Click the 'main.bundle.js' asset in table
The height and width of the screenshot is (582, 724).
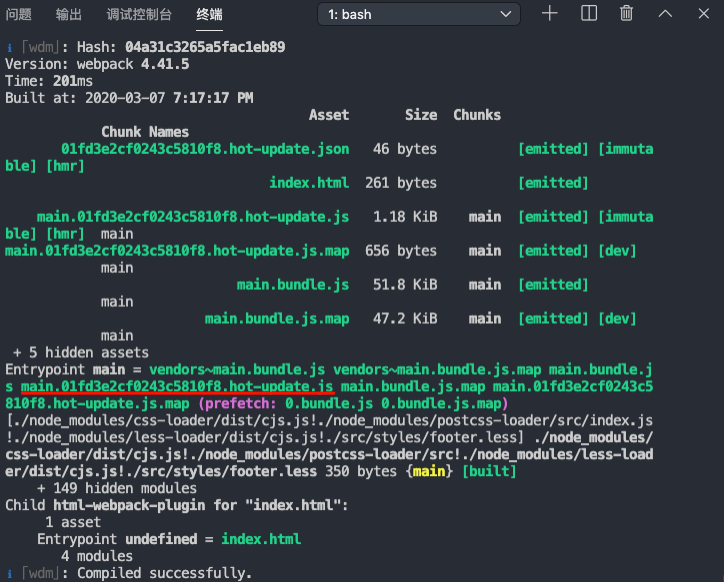pyautogui.click(x=293, y=285)
